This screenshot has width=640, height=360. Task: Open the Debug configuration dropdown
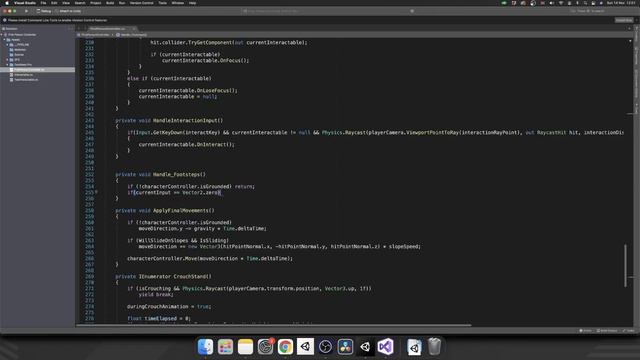(x=44, y=11)
